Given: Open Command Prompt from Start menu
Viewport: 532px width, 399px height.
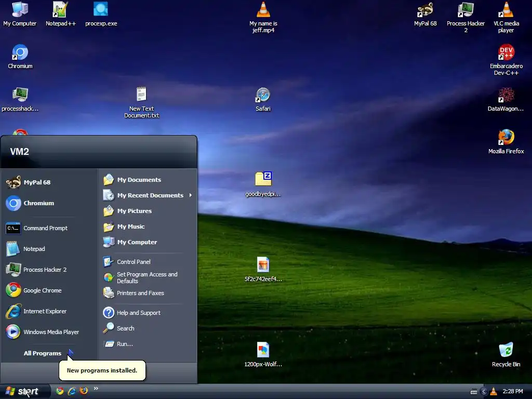Looking at the screenshot, I should point(49,228).
